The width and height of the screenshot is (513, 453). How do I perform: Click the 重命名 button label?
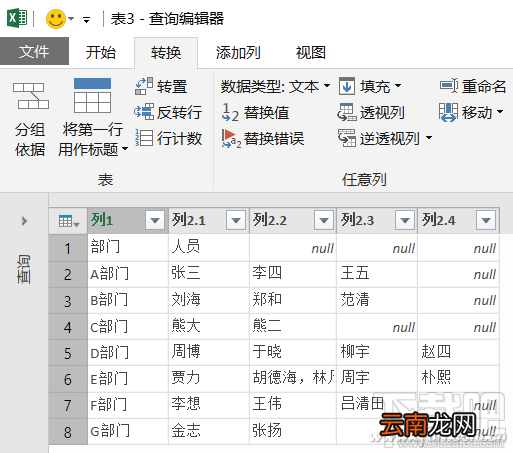coord(484,86)
